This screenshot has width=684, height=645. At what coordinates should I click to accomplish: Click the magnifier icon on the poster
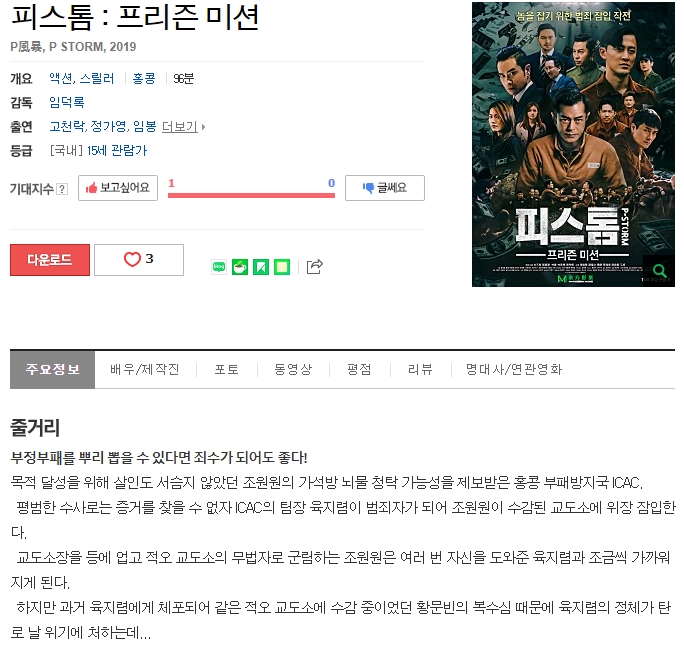click(659, 270)
